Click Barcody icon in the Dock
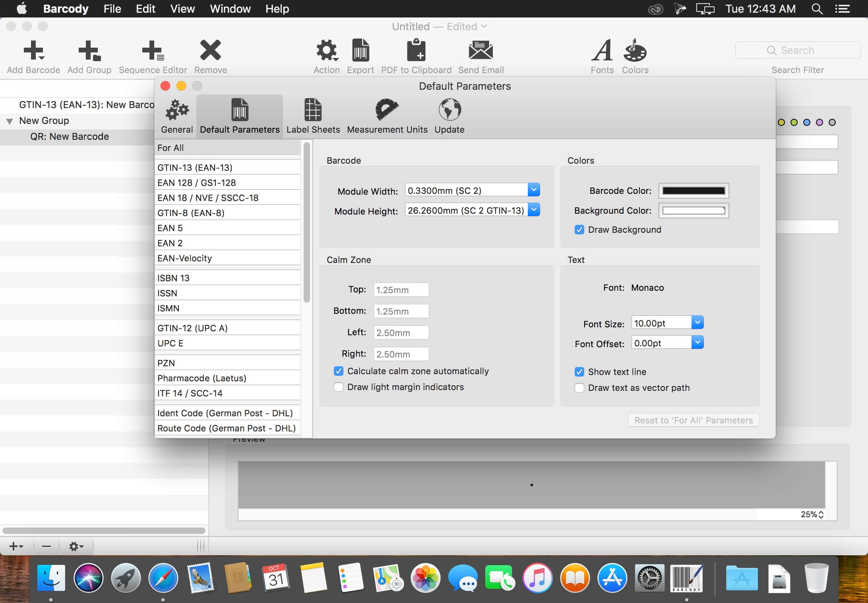 [x=686, y=578]
